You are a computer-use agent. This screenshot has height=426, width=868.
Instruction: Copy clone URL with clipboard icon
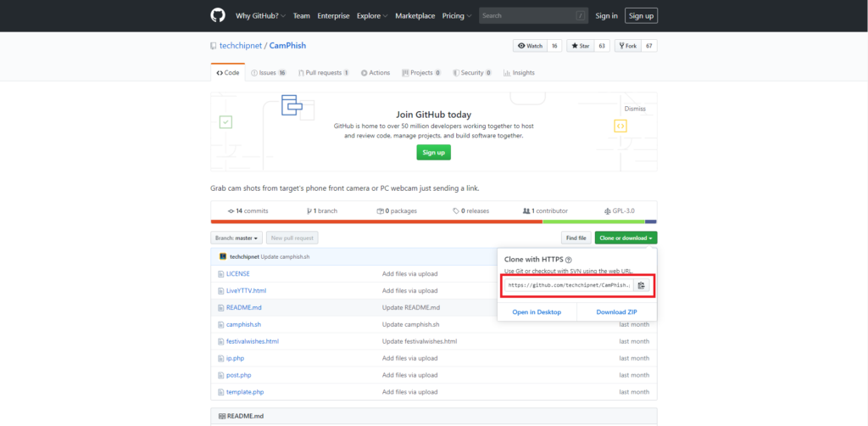(641, 285)
